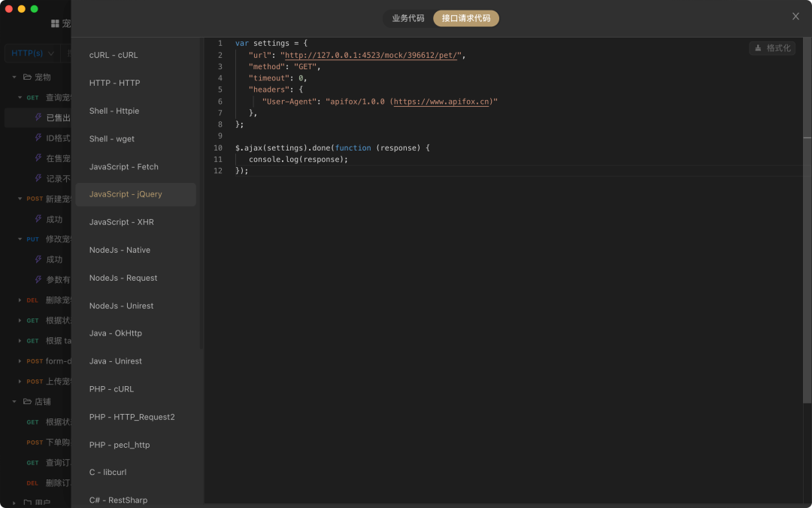Click lightning icon beside 参数有
The height and width of the screenshot is (508, 812).
coord(38,279)
